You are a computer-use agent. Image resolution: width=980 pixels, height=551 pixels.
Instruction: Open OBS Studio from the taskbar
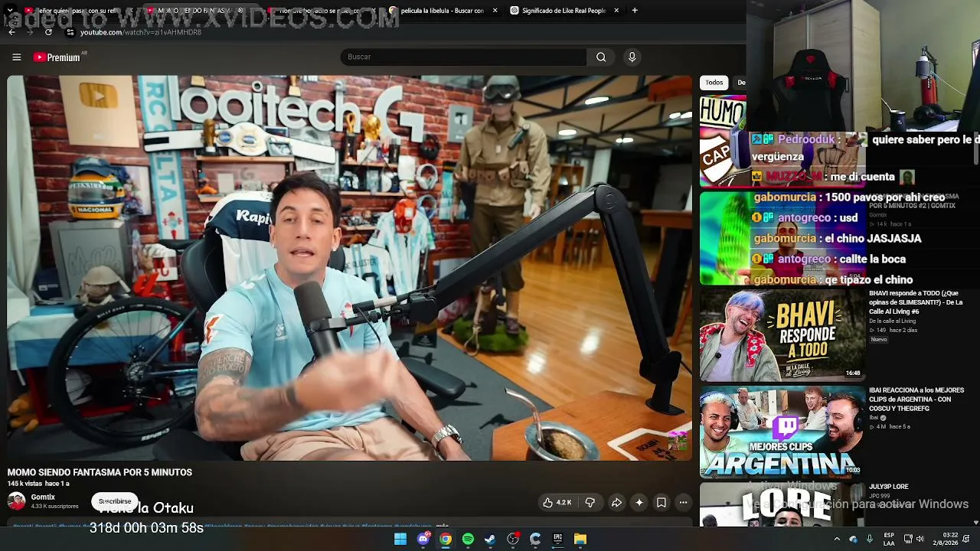[x=513, y=540]
